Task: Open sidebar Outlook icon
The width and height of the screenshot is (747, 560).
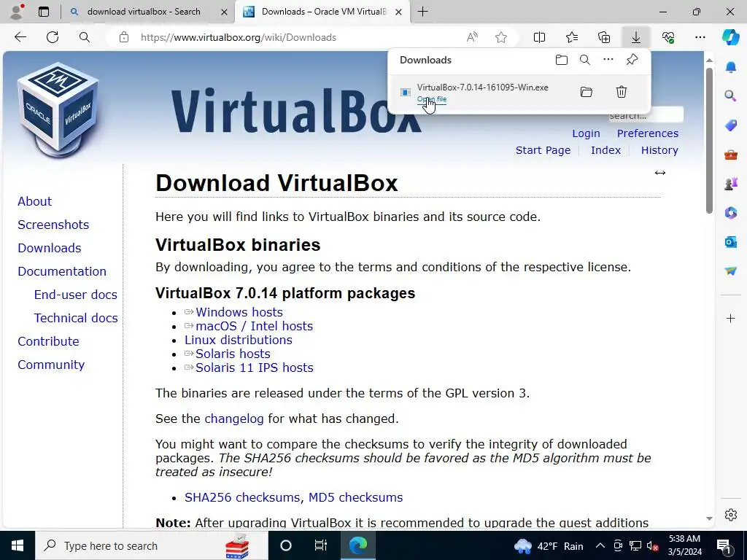Action: 730,242
